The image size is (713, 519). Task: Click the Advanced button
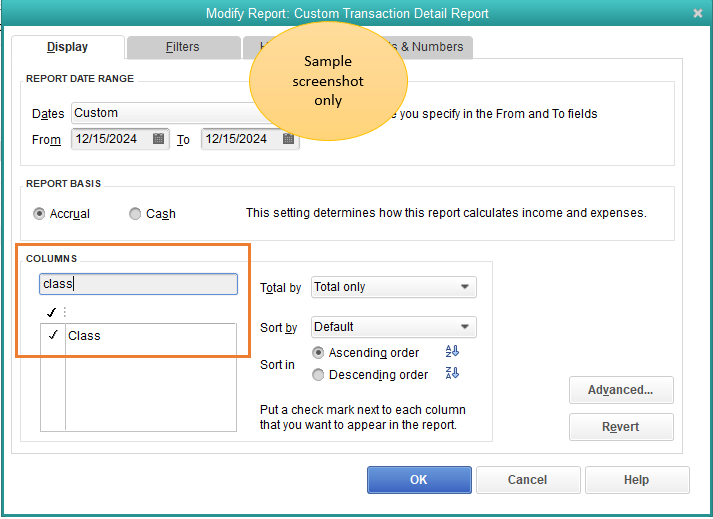click(621, 390)
